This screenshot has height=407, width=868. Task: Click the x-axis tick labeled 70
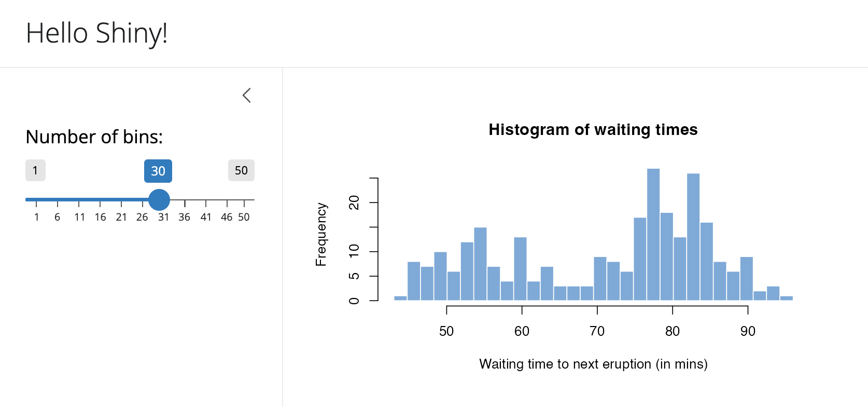pos(597,331)
